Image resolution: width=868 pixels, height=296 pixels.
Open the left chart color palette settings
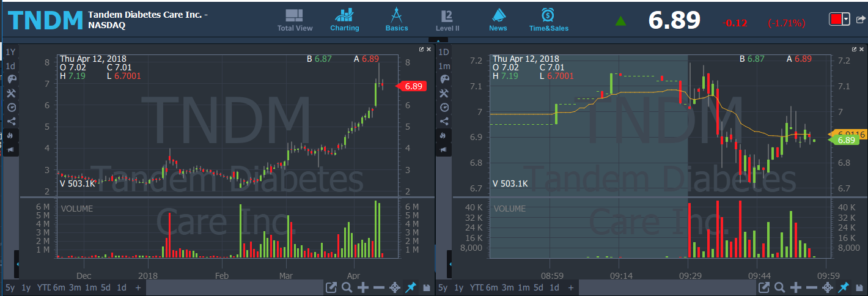[x=11, y=79]
